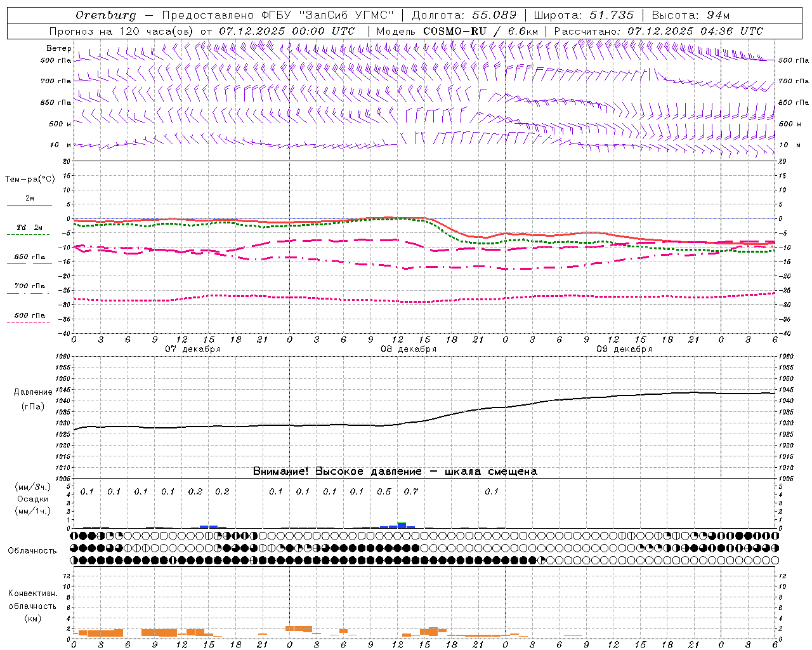The height and width of the screenshot is (650, 812).
Task: Select the (мм/1ч.) precipitation unit label
Action: pos(33,511)
